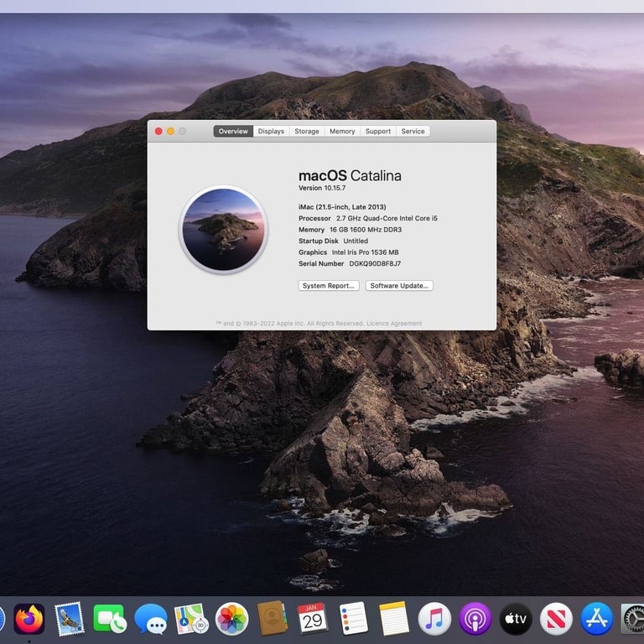This screenshot has height=644, width=644.
Task: Open the Licence Agreement link
Action: pos(394,324)
